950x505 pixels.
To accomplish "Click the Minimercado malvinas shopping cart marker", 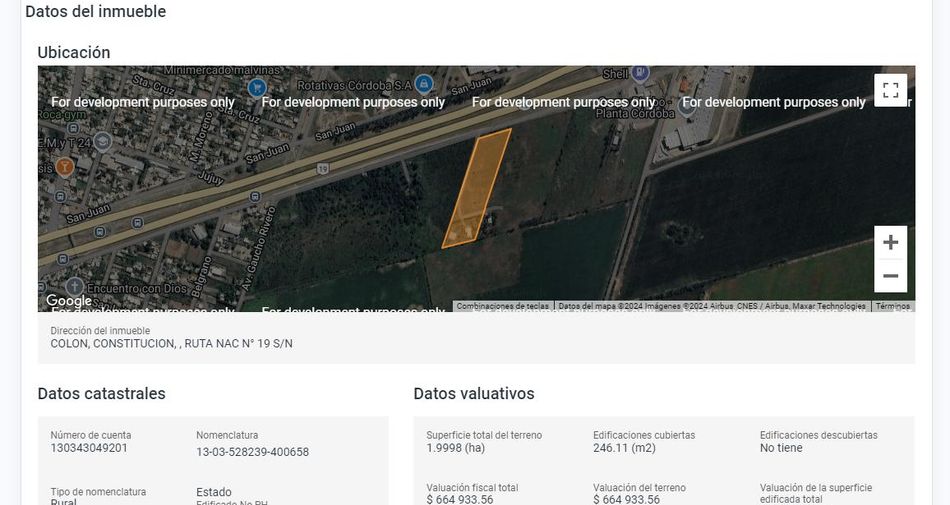I will [257, 87].
